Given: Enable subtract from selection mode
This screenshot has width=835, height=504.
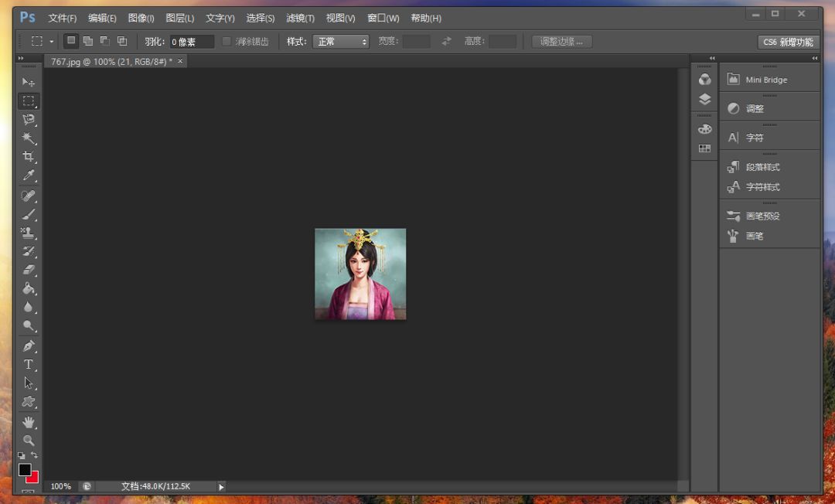Looking at the screenshot, I should [105, 41].
